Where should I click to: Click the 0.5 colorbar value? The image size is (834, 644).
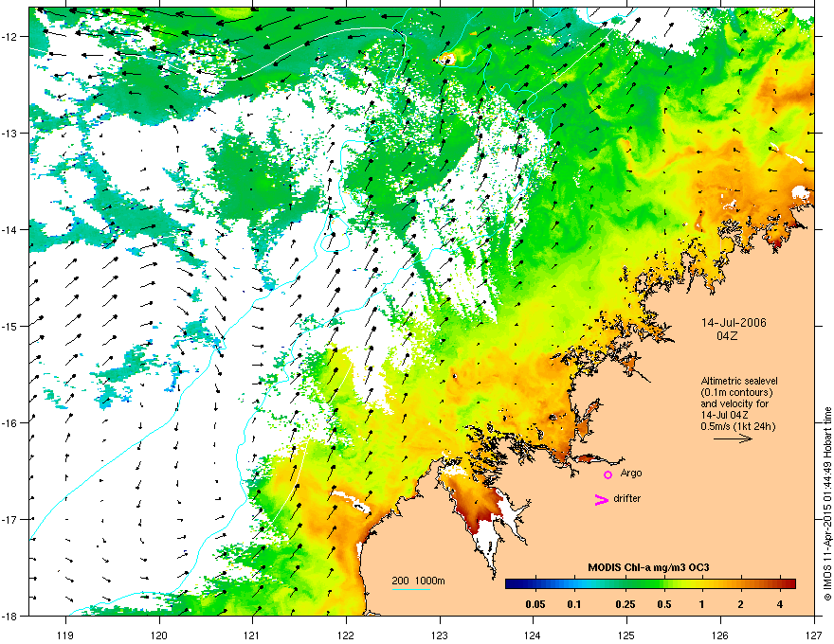point(664,604)
